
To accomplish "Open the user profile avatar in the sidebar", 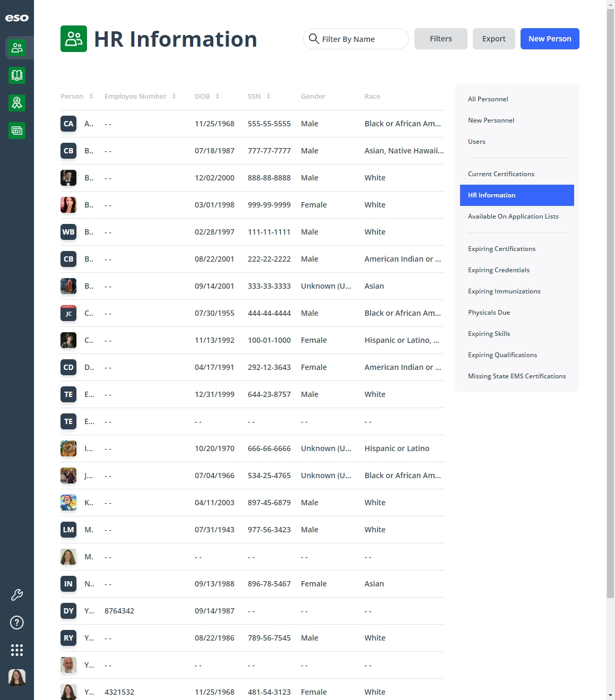I will [x=17, y=678].
